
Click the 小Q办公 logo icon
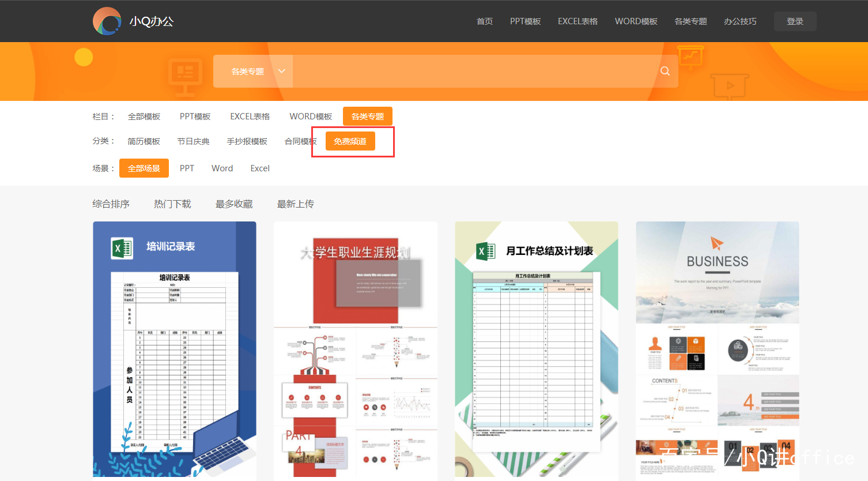pyautogui.click(x=107, y=21)
